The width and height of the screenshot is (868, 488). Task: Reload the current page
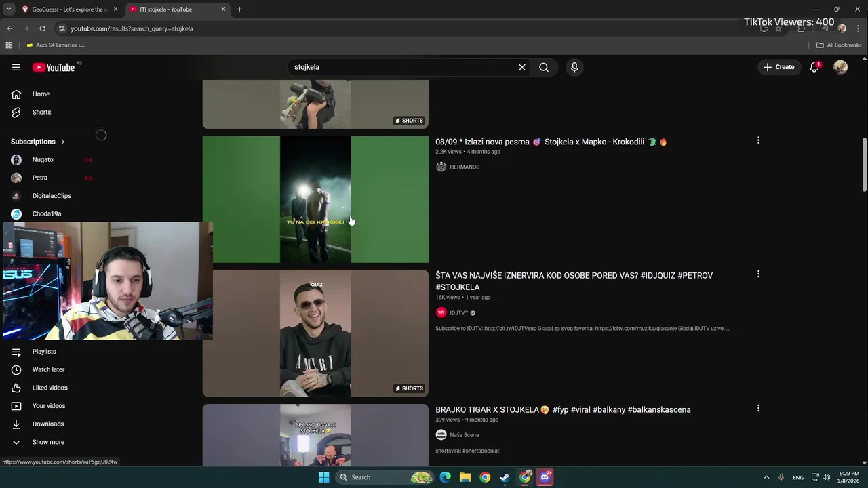tap(42, 28)
